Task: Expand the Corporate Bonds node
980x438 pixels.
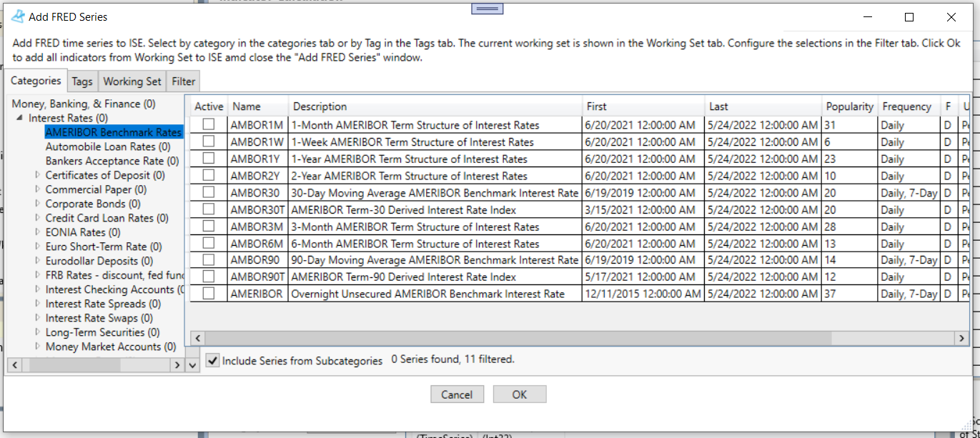Action: pos(38,204)
